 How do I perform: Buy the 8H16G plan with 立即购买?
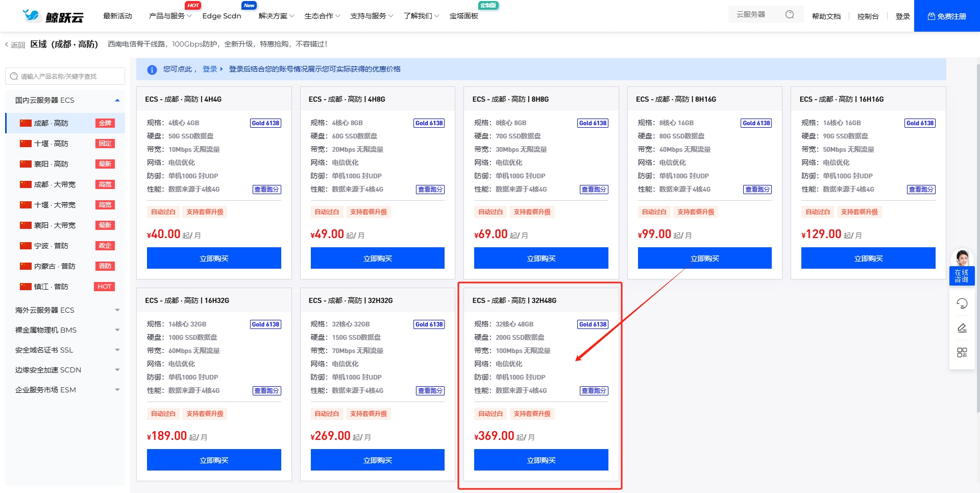[705, 258]
